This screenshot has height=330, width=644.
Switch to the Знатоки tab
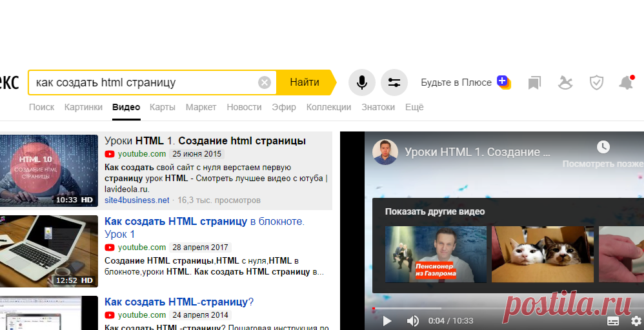click(x=378, y=107)
